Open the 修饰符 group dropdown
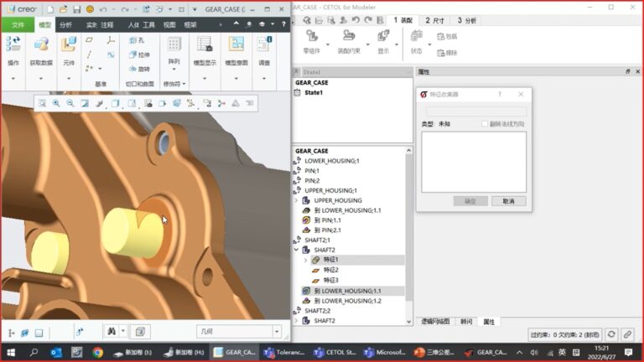Screen dimensions: 644x362 [174, 84]
